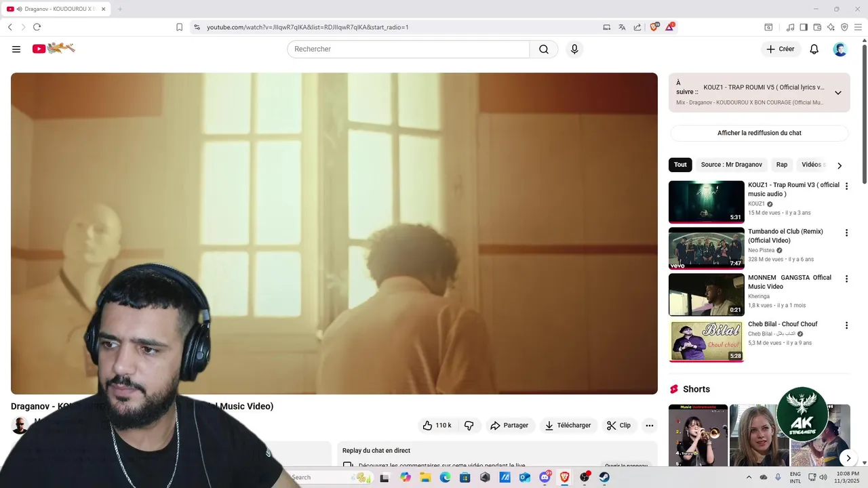
Task: Open options menu for KOUZ1 Trap Roumi V3
Action: tap(846, 186)
